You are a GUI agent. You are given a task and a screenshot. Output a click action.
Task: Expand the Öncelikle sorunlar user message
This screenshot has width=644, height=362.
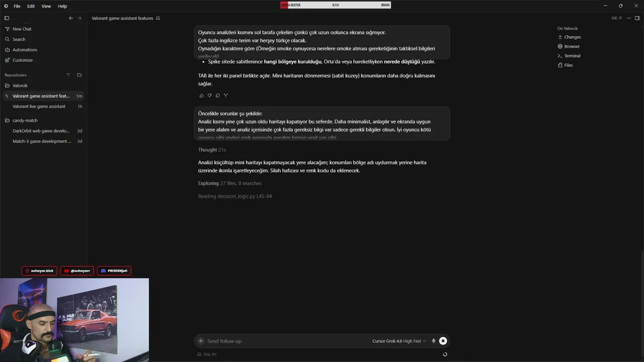point(322,123)
